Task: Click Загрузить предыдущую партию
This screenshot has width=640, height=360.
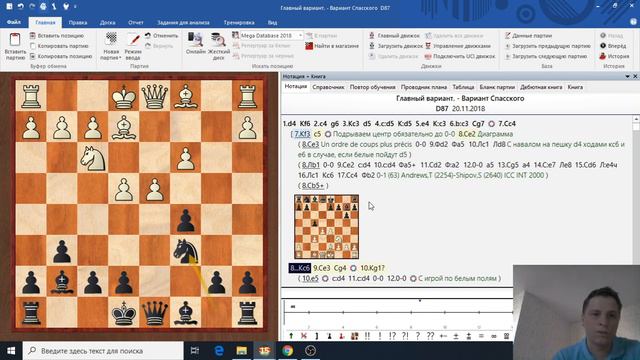Action: click(x=548, y=46)
